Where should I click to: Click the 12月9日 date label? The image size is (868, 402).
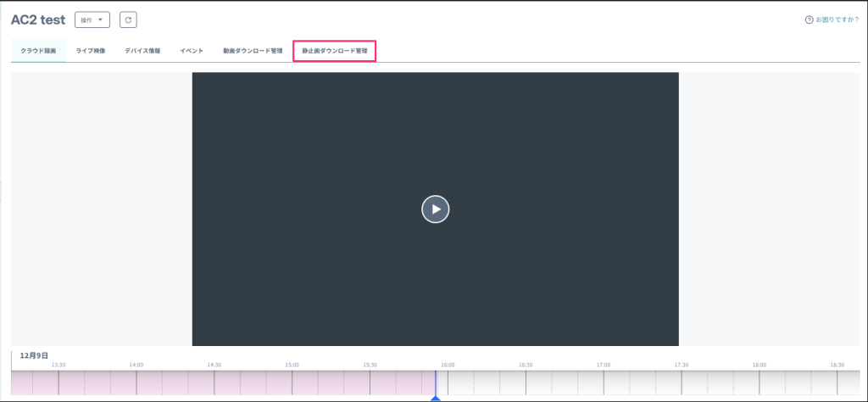click(34, 355)
